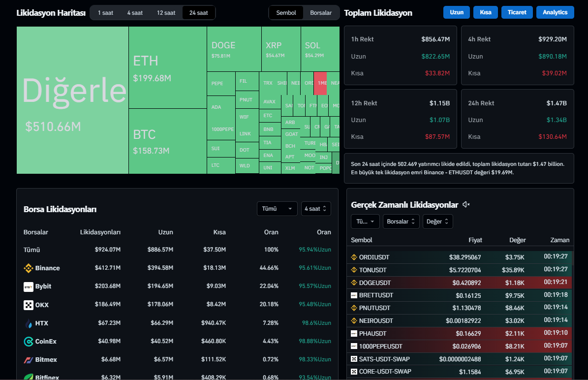The height and width of the screenshot is (380, 588).
Task: Switch heatmap view to Sembol
Action: 286,13
